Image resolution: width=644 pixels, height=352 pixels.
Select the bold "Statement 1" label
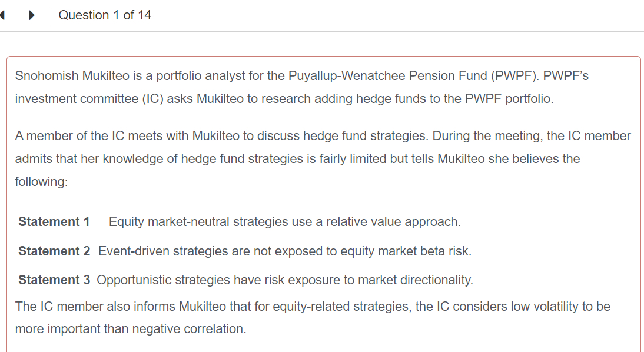(54, 222)
